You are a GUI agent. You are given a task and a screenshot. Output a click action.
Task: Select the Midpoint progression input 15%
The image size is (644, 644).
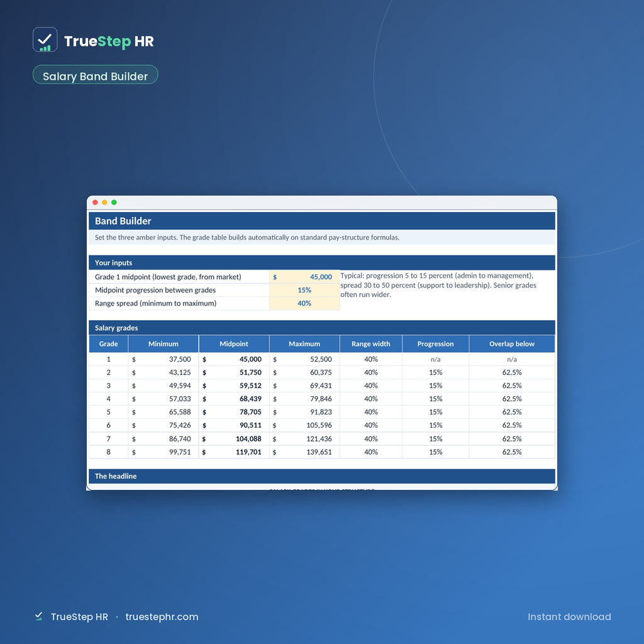click(x=304, y=290)
